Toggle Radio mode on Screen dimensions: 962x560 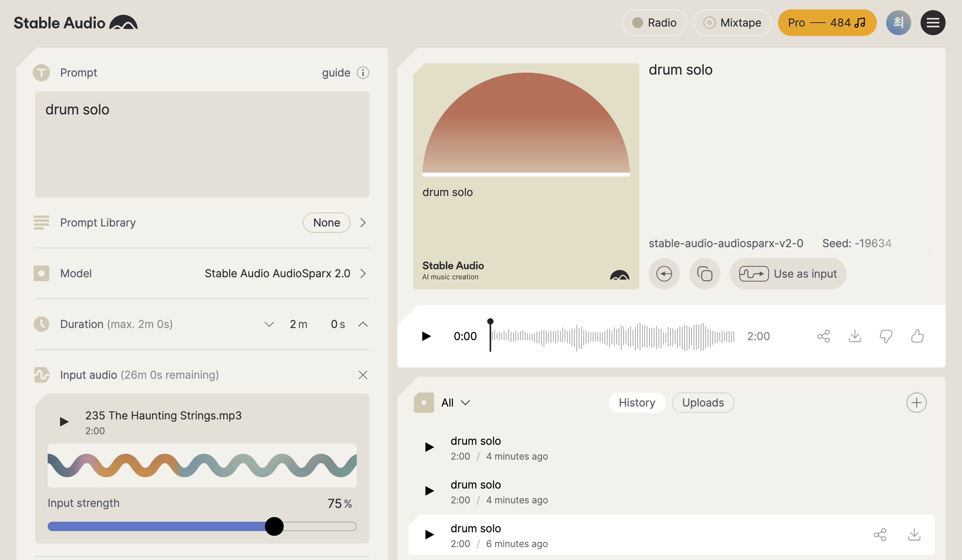654,23
